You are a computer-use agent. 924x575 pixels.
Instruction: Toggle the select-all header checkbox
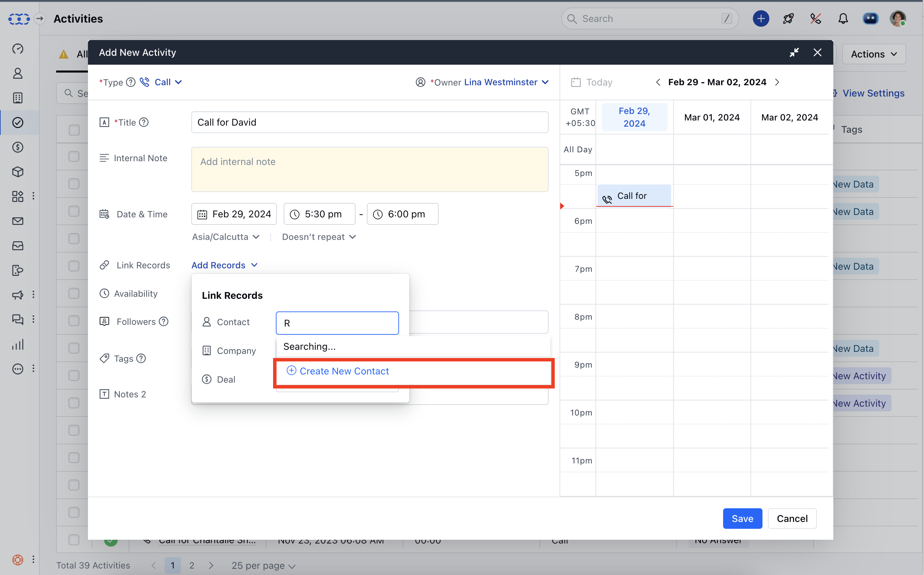[x=74, y=130]
